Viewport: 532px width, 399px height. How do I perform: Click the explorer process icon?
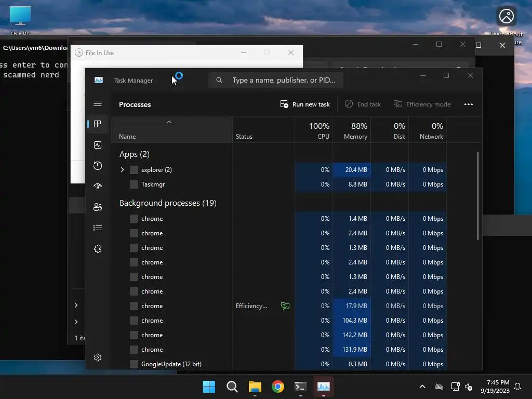click(x=134, y=170)
